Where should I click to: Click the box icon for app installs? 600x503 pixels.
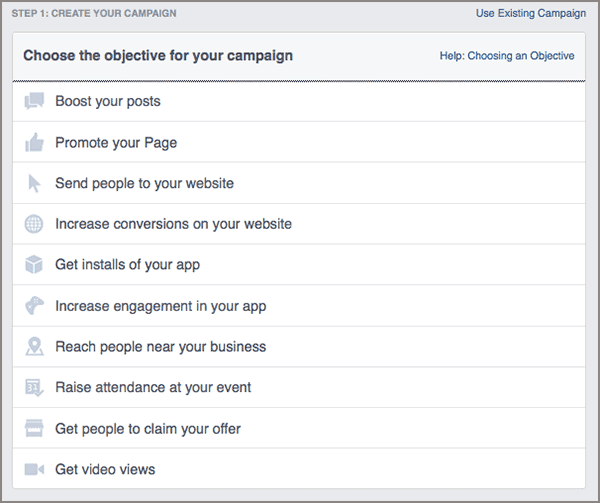point(34,265)
